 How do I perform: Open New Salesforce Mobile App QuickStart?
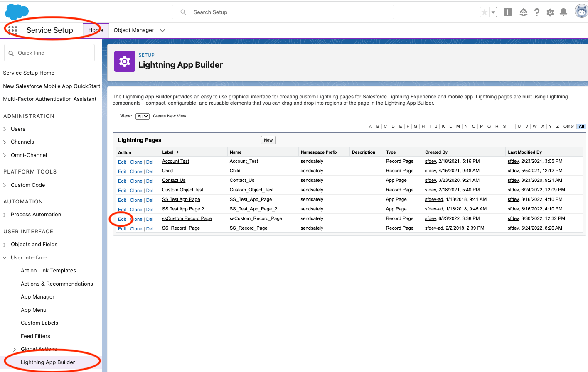coord(52,86)
